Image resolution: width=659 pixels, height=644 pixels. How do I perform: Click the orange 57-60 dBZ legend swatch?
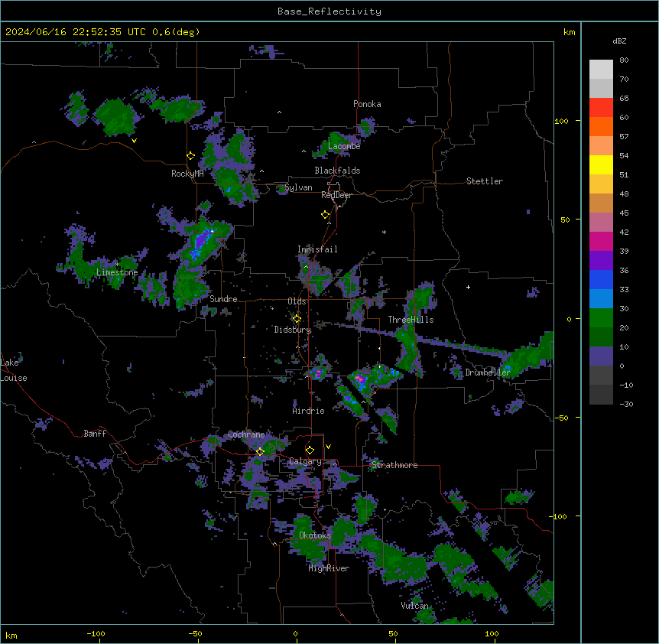click(x=601, y=126)
